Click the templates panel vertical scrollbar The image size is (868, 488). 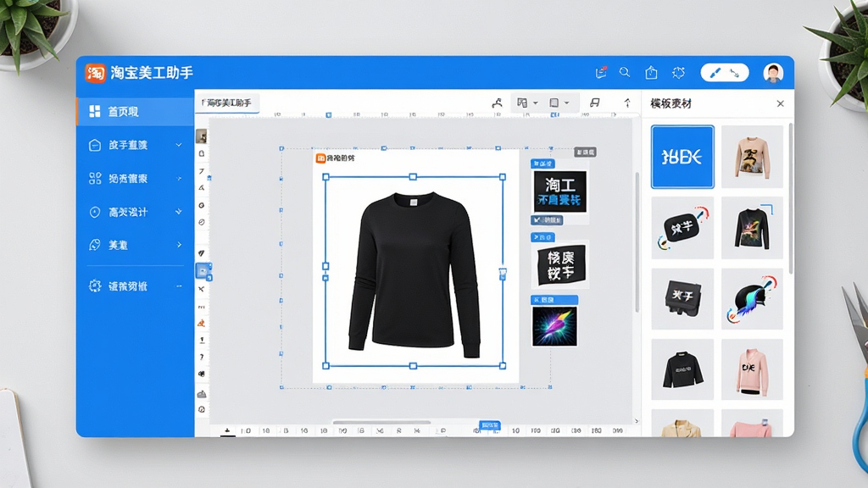tap(791, 199)
